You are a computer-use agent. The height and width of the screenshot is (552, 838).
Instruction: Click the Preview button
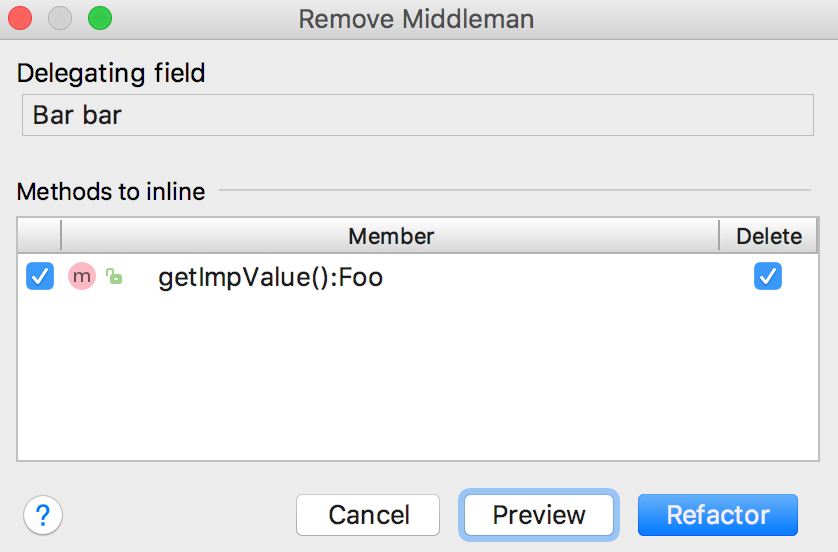(x=539, y=515)
